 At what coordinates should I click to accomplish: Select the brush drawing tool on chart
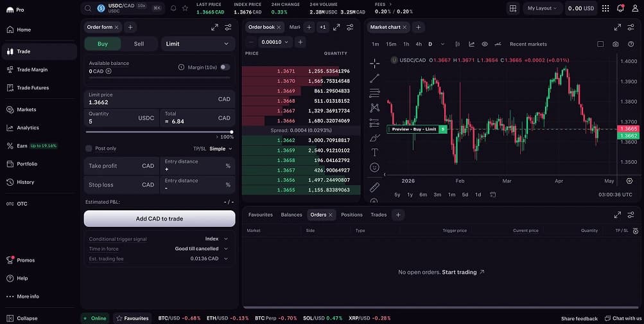[374, 138]
